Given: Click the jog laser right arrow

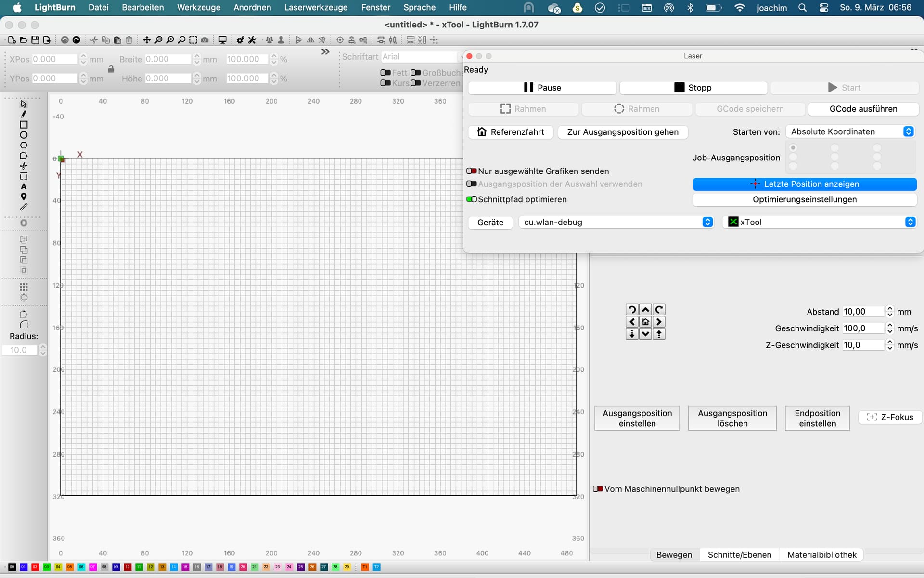Looking at the screenshot, I should click(x=659, y=322).
